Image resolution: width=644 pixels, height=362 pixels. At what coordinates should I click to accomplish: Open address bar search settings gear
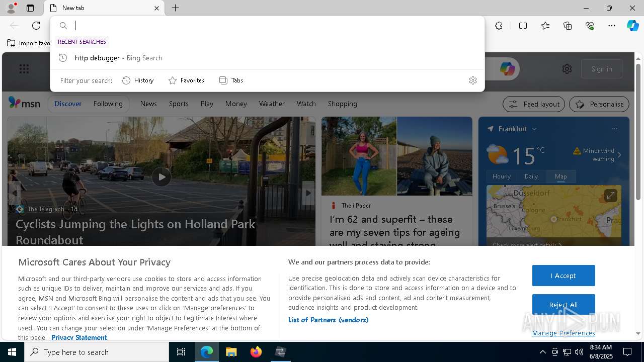click(x=472, y=80)
